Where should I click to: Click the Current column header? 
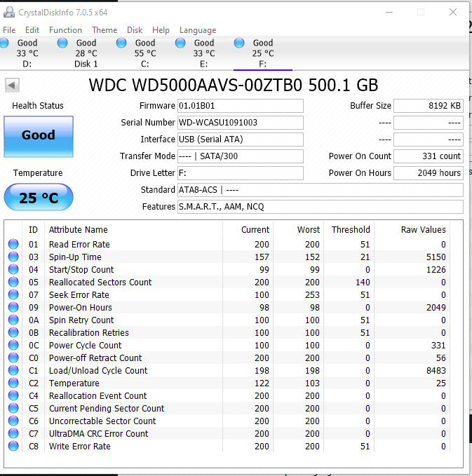click(x=248, y=229)
